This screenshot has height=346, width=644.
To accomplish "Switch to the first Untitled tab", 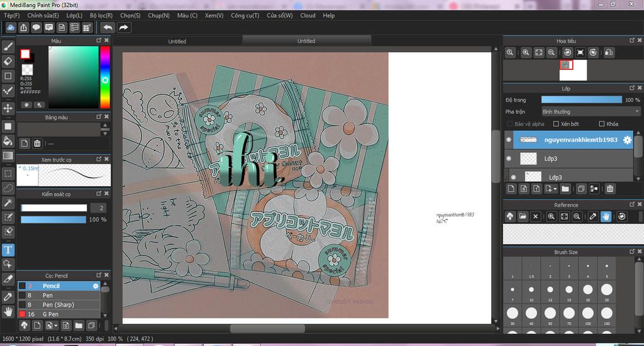I will pos(177,41).
